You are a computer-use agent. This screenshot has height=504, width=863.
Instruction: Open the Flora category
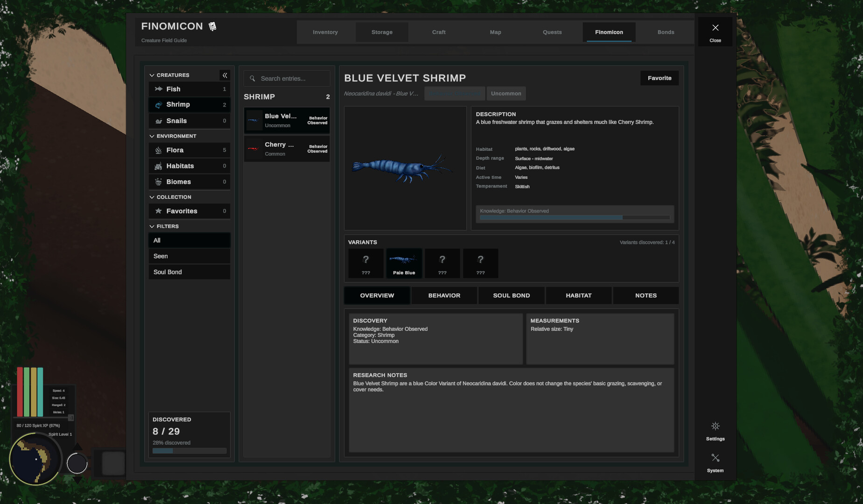click(189, 150)
